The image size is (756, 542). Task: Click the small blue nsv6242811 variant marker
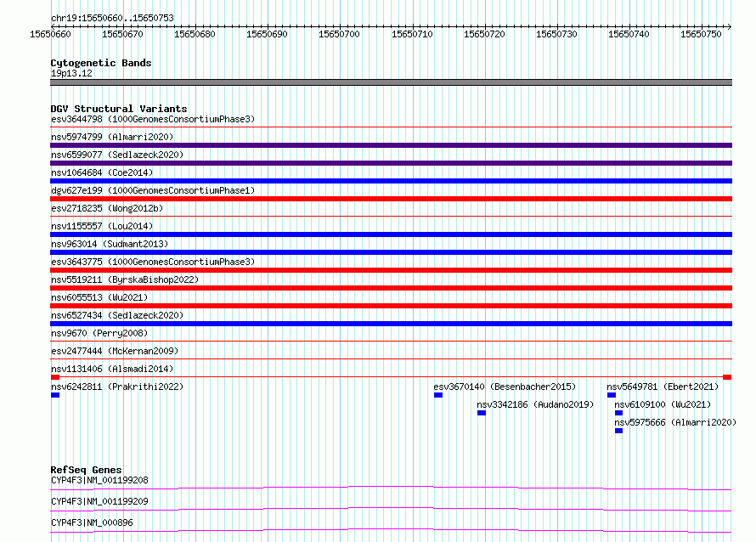55,395
